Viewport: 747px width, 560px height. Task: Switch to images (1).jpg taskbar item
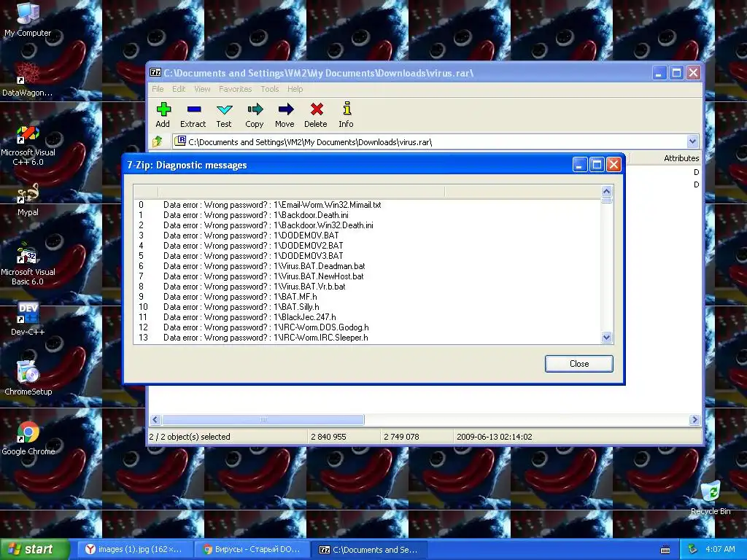tap(135, 550)
